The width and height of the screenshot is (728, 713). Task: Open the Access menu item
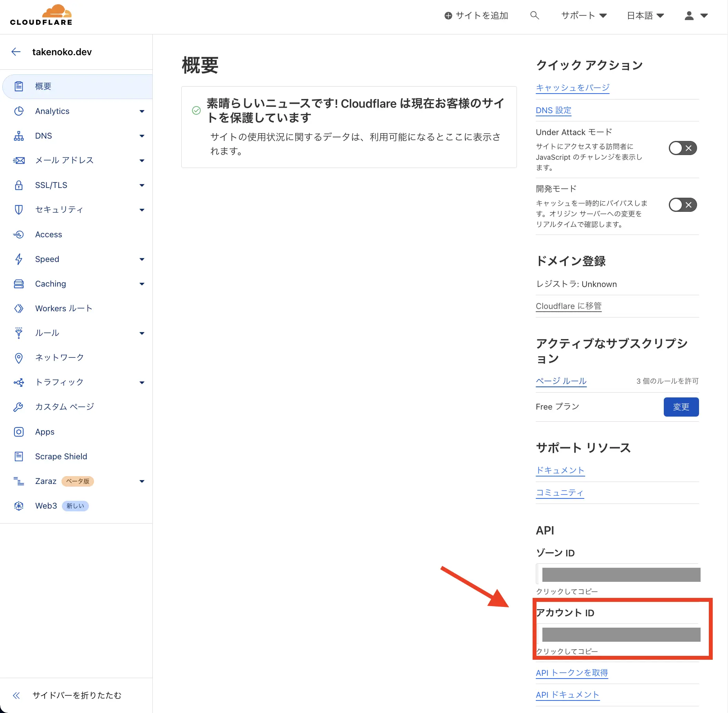coord(48,234)
